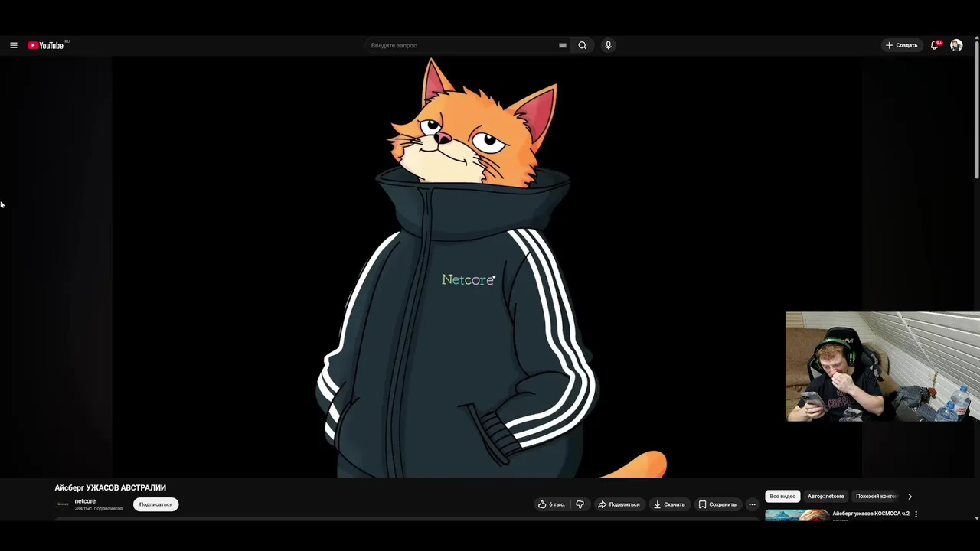Open the YouTube hamburger guide menu

coord(14,45)
